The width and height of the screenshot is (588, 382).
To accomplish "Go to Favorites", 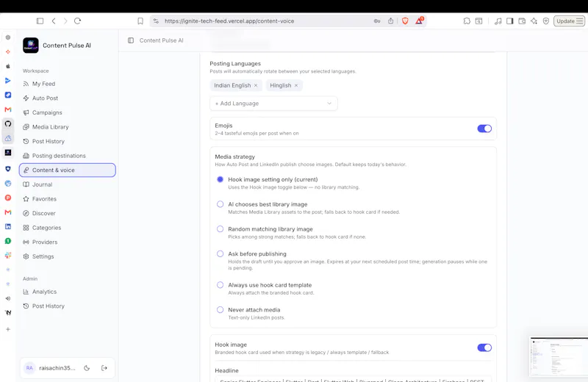I will 68,199.
